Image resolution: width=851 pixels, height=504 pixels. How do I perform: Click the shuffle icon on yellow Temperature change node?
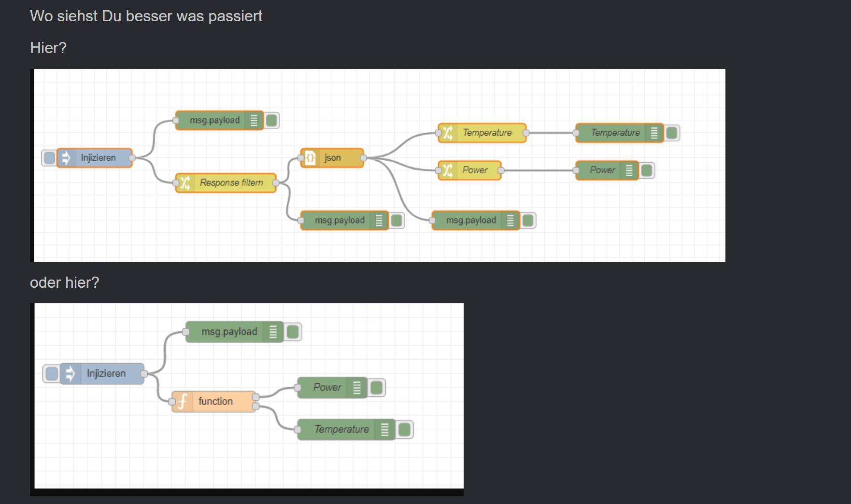[448, 133]
